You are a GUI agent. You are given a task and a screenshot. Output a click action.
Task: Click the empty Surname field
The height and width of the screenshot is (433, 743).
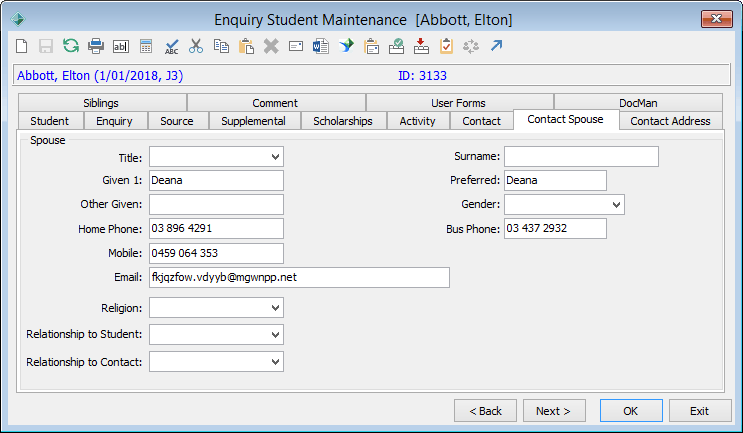point(581,156)
